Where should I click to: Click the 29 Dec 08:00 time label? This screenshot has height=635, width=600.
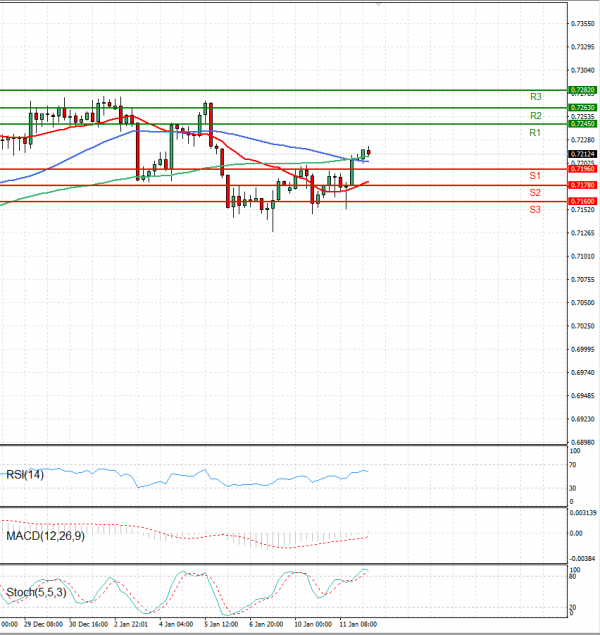point(43,624)
